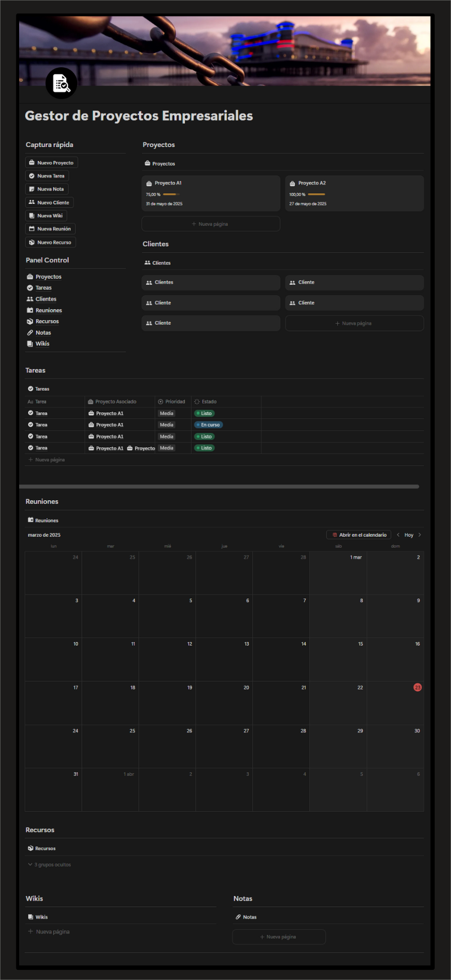Click Hoy in the calendar header
The width and height of the screenshot is (451, 980).
pyautogui.click(x=409, y=535)
